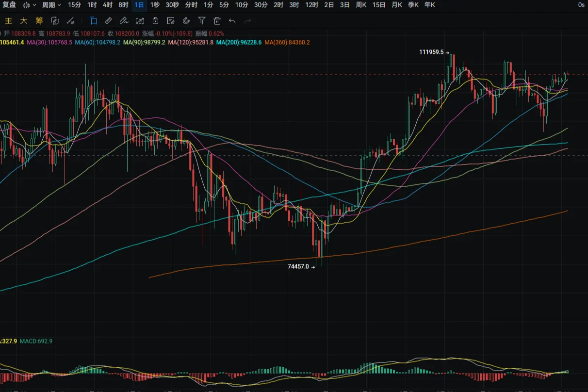
Task: Click the 复盘 replay button
Action: (10, 5)
